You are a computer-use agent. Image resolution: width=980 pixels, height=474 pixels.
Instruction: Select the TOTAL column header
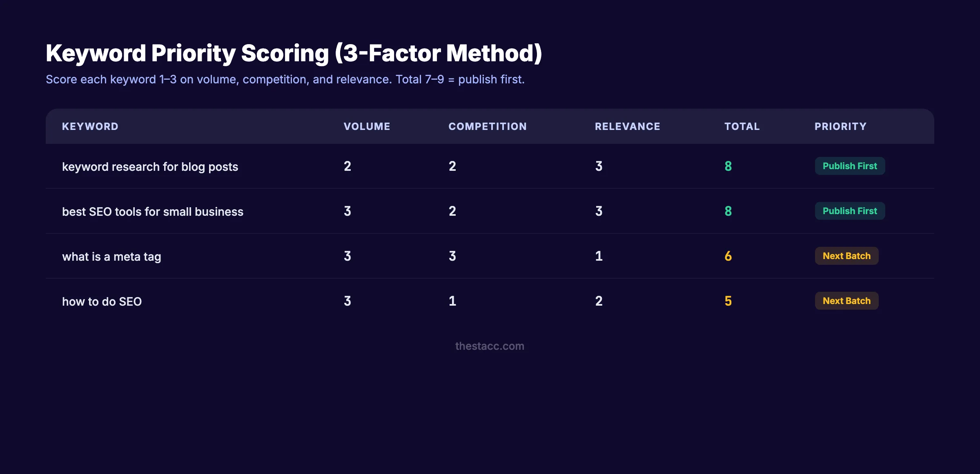point(742,126)
